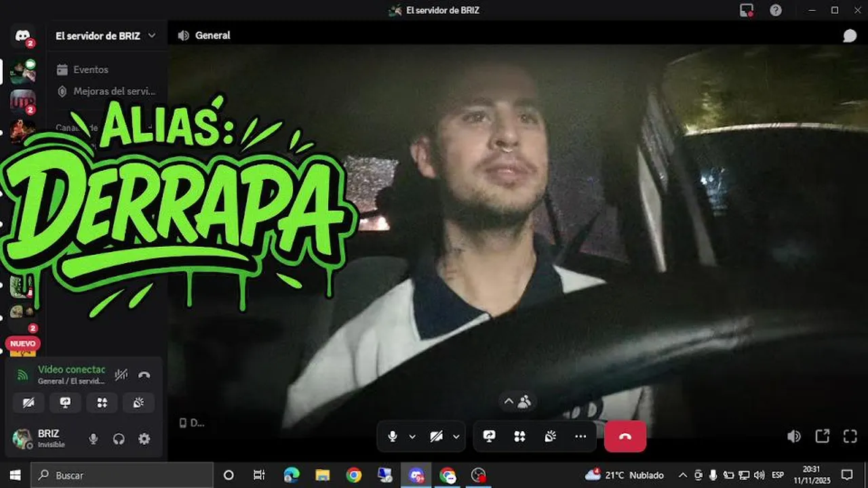Turn on camera in the call control bar
868x488 pixels.
[437, 436]
